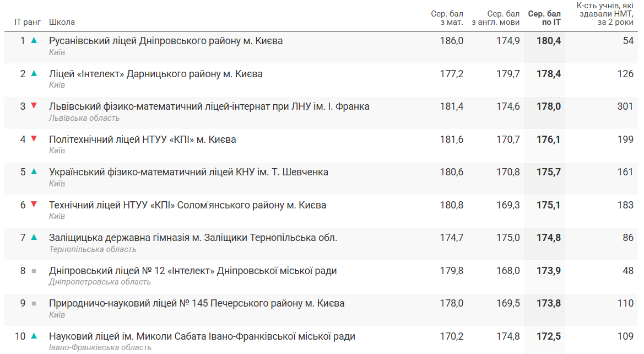Open Русанівський ліцей Дніпровського району school name
Viewport: 644px width, 354px height.
click(x=166, y=41)
